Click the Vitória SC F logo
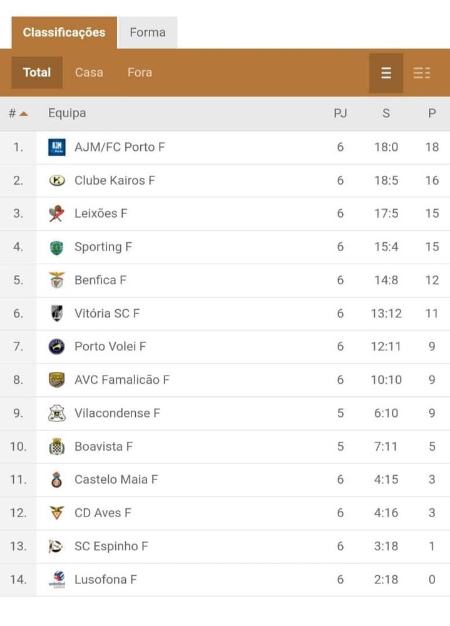This screenshot has height=626, width=450. (x=57, y=313)
